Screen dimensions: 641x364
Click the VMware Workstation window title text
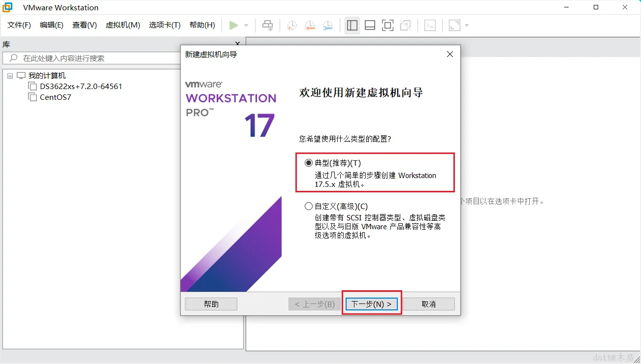[x=61, y=7]
